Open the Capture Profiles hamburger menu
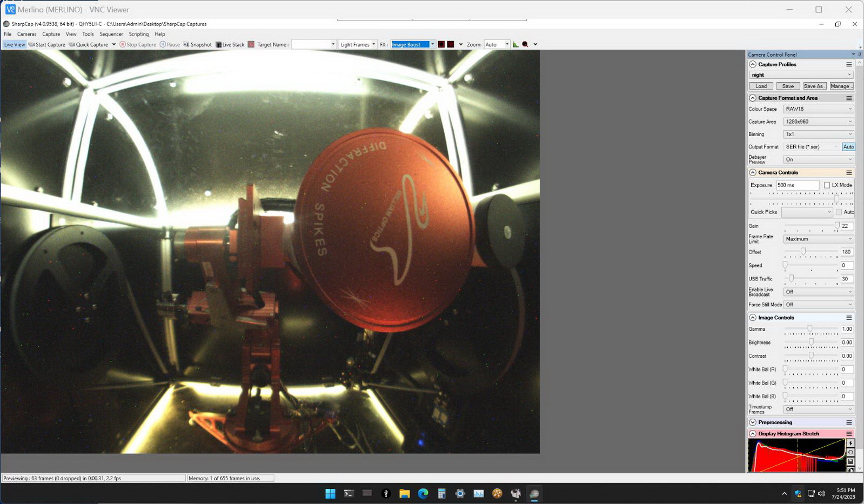 click(x=849, y=64)
